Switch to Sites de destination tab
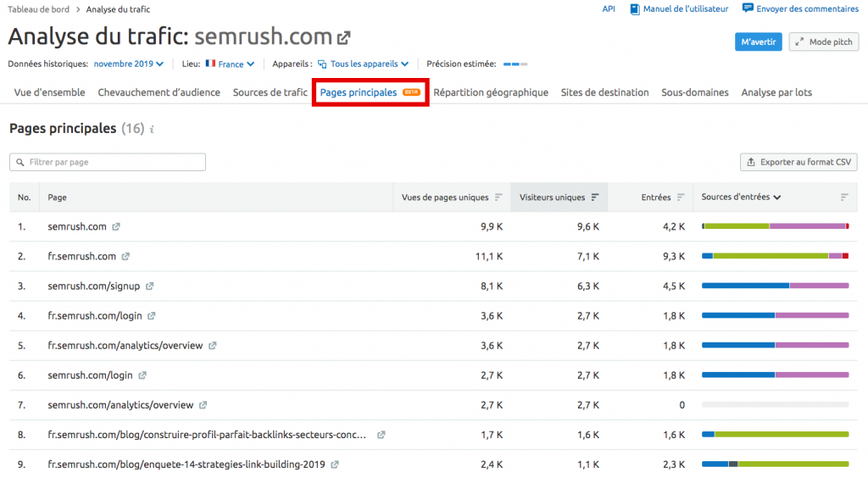The height and width of the screenshot is (478, 868). point(604,92)
